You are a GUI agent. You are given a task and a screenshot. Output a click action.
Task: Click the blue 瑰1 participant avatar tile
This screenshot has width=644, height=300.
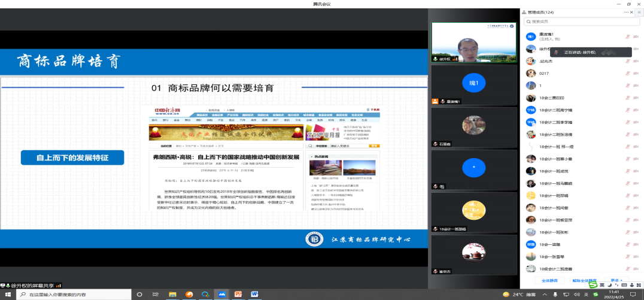pos(474,83)
